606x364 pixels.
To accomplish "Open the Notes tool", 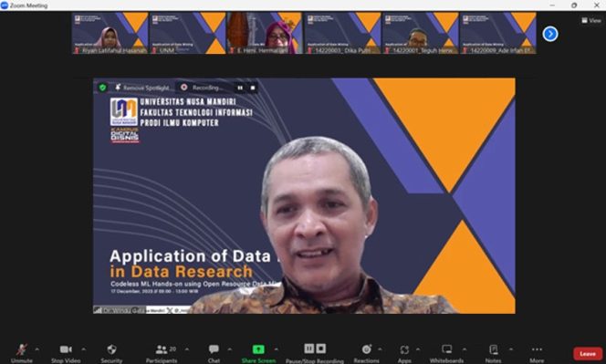I will pos(493,353).
